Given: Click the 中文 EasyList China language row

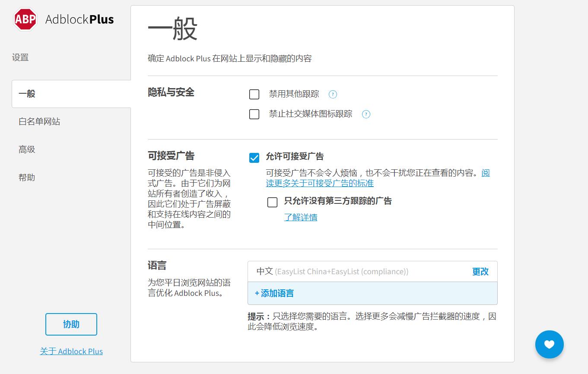Looking at the screenshot, I should point(372,272).
